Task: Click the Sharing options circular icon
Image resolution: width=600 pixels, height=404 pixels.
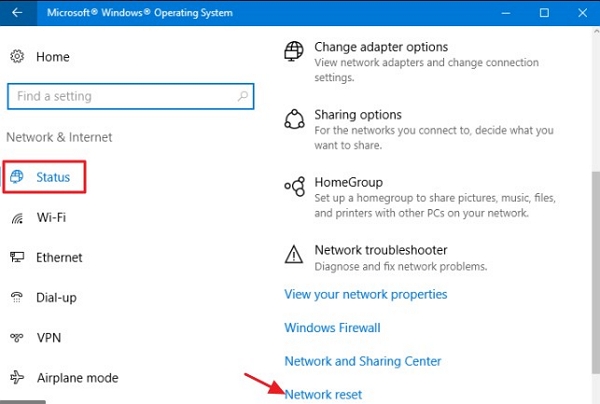Action: click(x=294, y=119)
